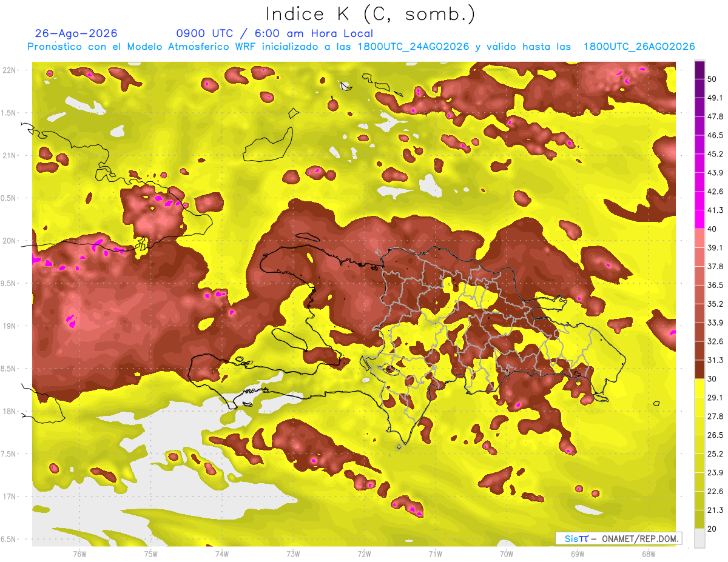Click the '73W' longitude label
The width and height of the screenshot is (728, 562).
[x=293, y=554]
